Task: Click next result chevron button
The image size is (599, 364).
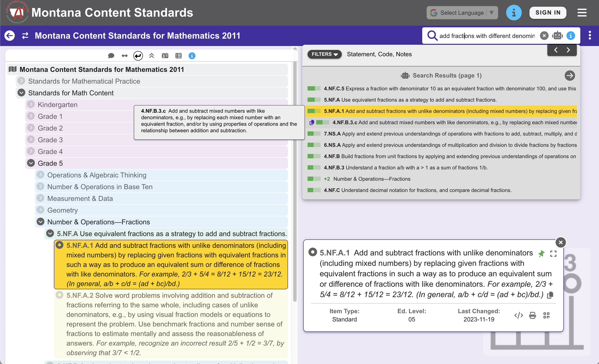Action: [x=568, y=50]
